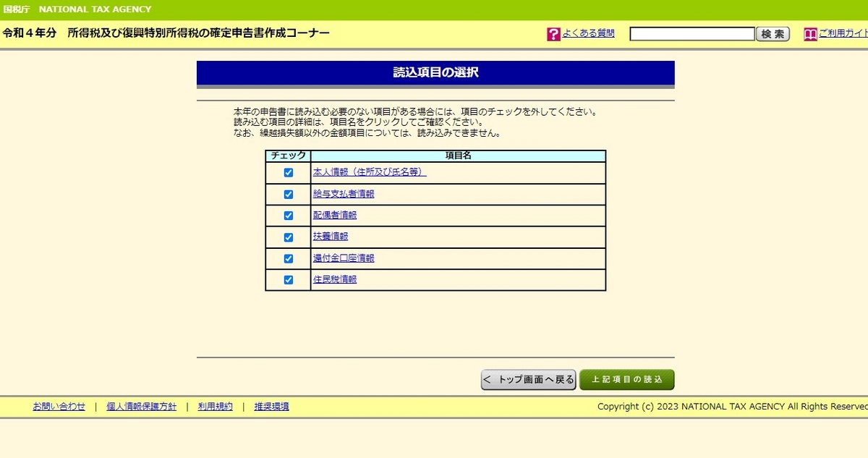Go back with トップ画面へ戻る button
This screenshot has width=868, height=458.
click(x=529, y=380)
